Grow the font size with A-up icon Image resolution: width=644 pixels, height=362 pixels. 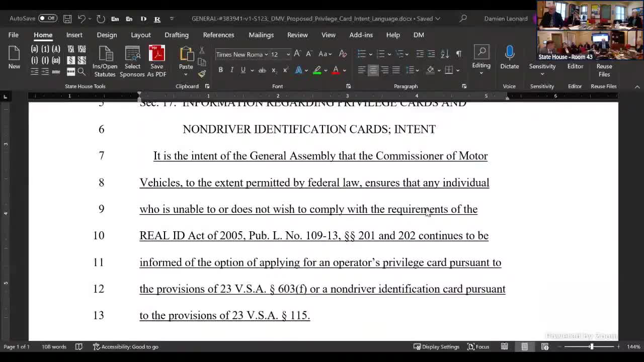(x=297, y=54)
